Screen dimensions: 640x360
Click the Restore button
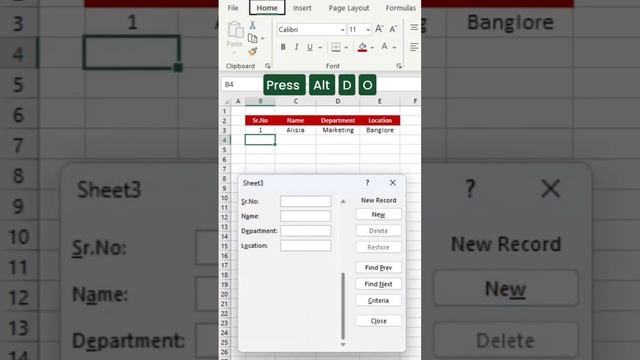378,247
